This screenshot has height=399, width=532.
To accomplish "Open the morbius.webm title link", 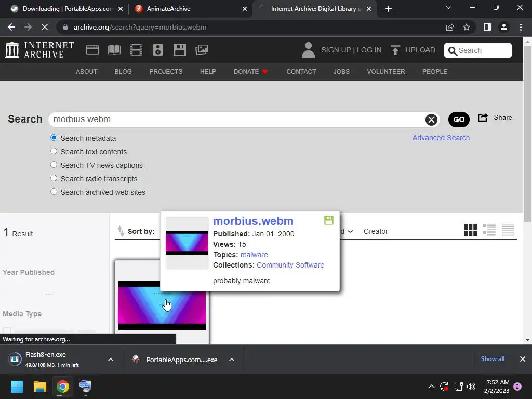I will coord(253,221).
